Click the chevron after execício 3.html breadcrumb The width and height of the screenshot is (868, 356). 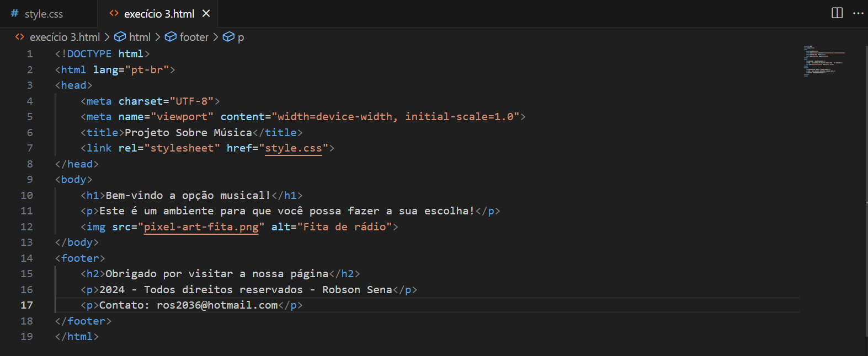(x=107, y=37)
